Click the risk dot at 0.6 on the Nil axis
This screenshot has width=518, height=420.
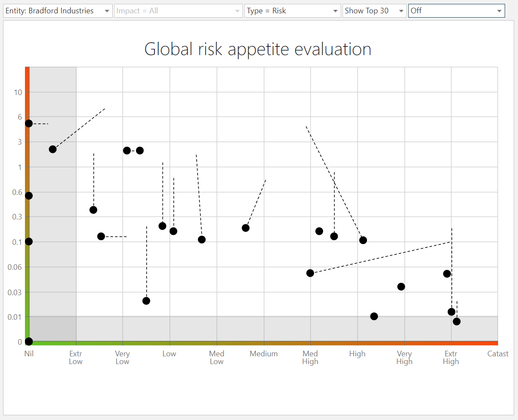tap(29, 196)
